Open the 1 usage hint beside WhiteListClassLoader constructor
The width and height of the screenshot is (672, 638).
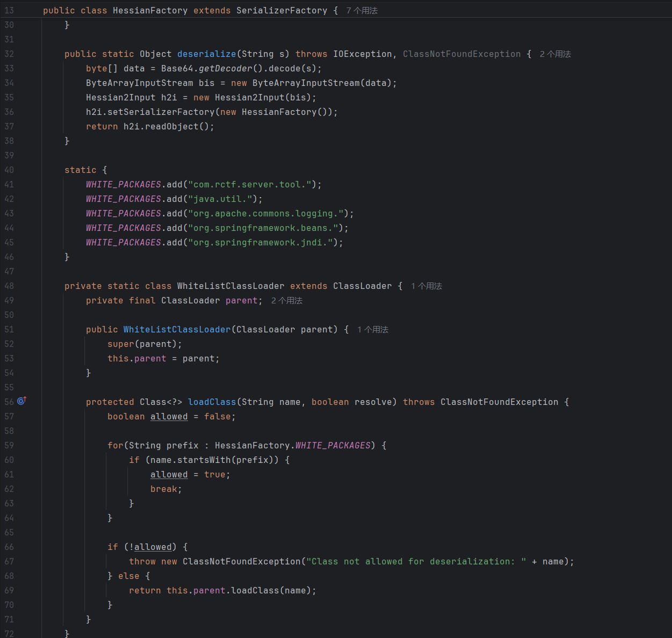tap(372, 330)
